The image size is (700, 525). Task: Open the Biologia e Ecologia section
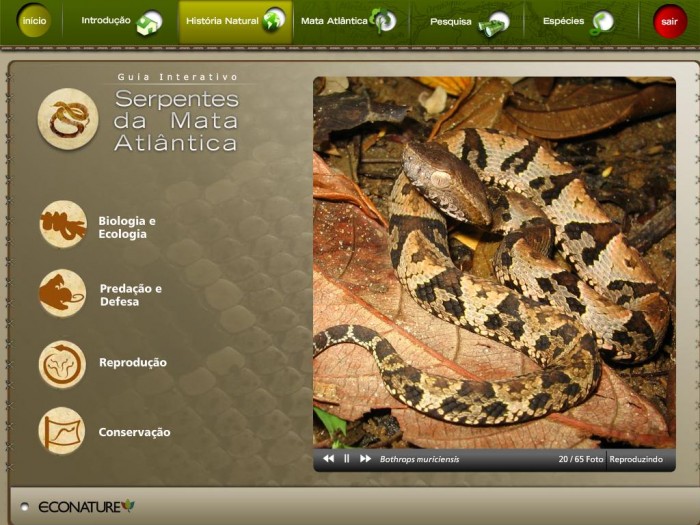127,227
